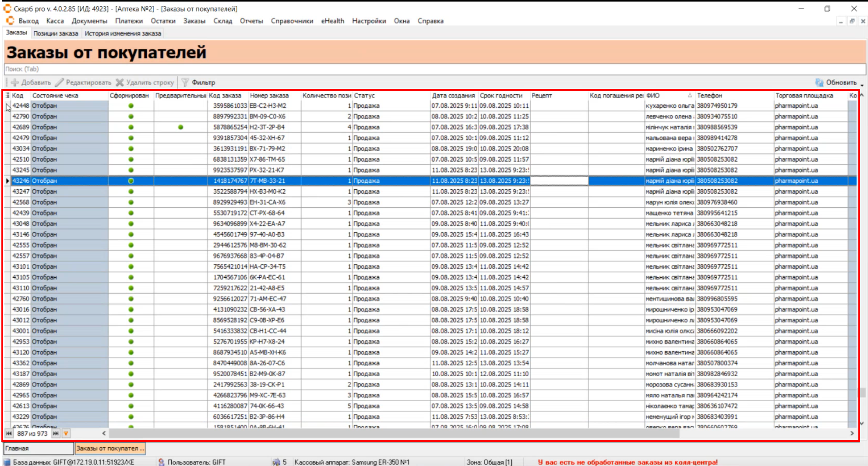The height and width of the screenshot is (466, 868).
Task: Open the column chooser grid icon
Action: click(7, 95)
